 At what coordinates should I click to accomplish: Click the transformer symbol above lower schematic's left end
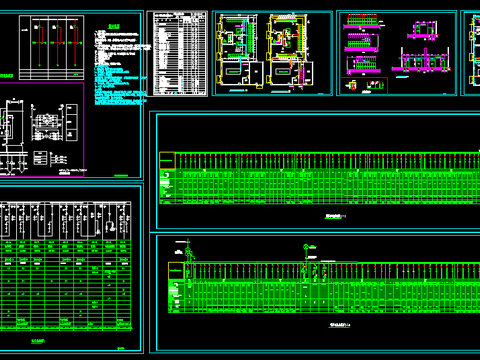189,253
